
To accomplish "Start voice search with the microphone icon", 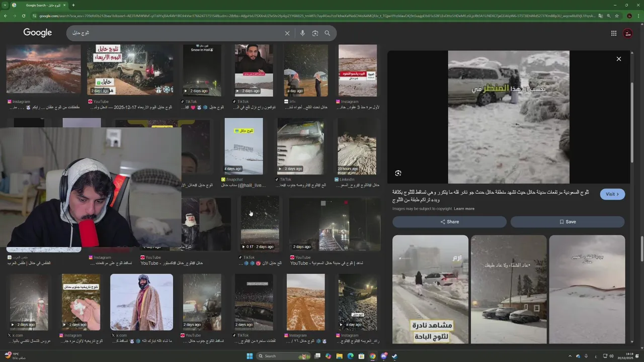I will [302, 33].
